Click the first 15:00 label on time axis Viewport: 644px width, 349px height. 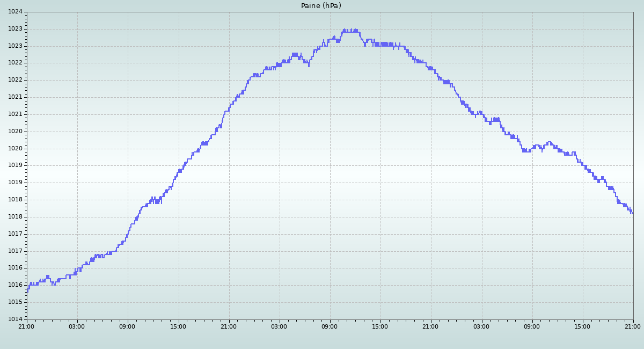pyautogui.click(x=178, y=326)
